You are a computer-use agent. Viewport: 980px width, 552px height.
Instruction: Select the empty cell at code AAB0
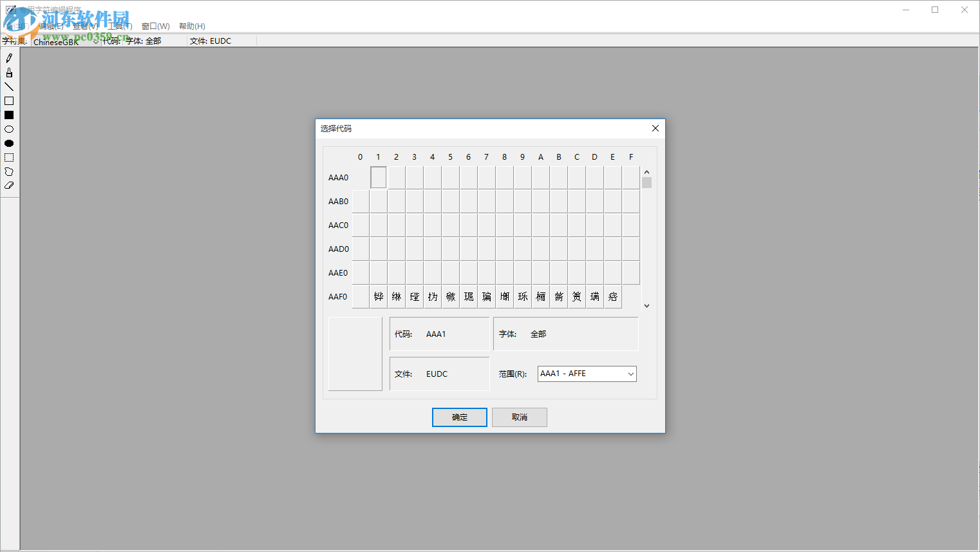361,201
